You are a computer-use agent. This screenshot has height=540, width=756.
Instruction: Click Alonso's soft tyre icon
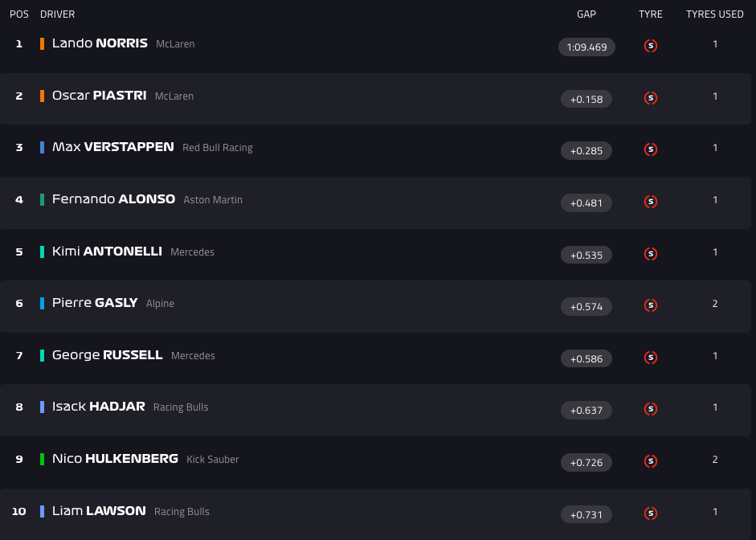point(651,202)
